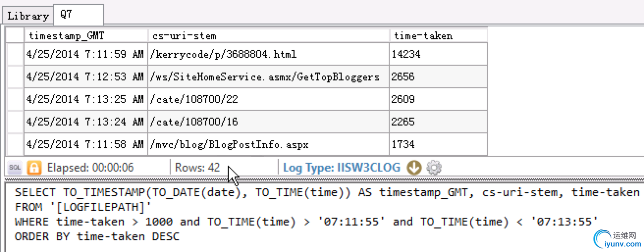
Task: Click the orange lock icon
Action: (x=34, y=168)
